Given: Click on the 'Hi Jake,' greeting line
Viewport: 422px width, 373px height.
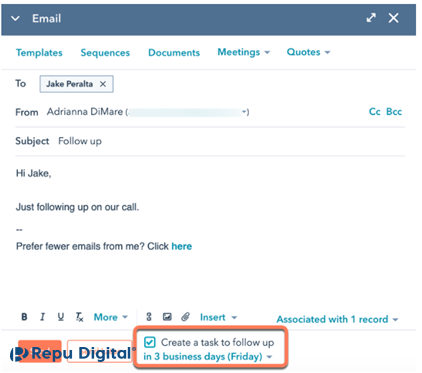Looking at the screenshot, I should click(34, 173).
